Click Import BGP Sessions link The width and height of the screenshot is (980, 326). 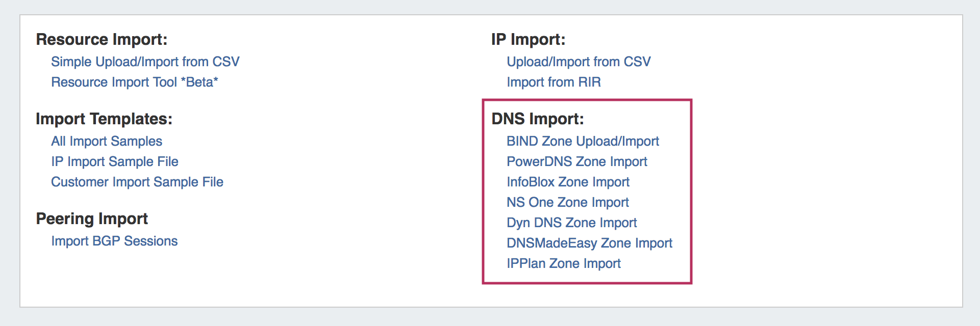(114, 241)
